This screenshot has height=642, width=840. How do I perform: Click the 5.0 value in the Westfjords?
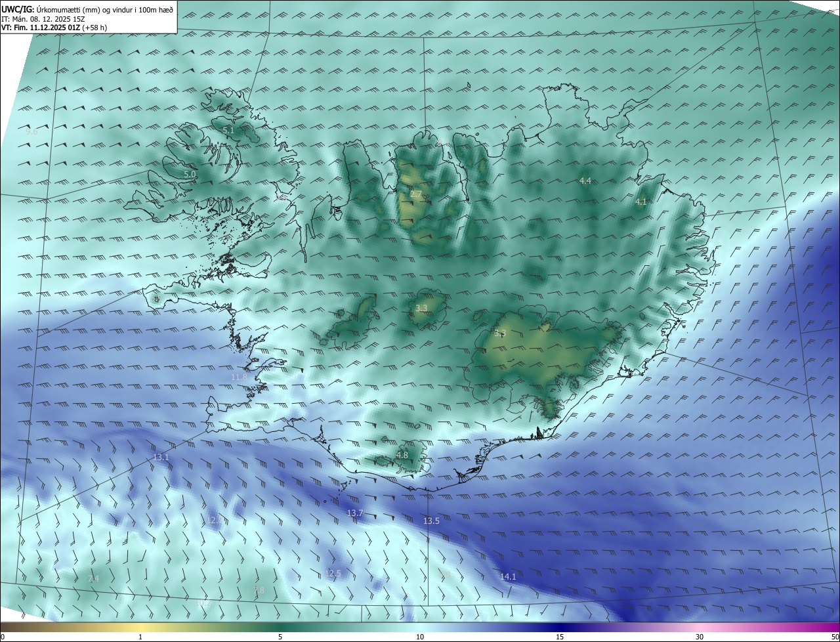(x=190, y=175)
